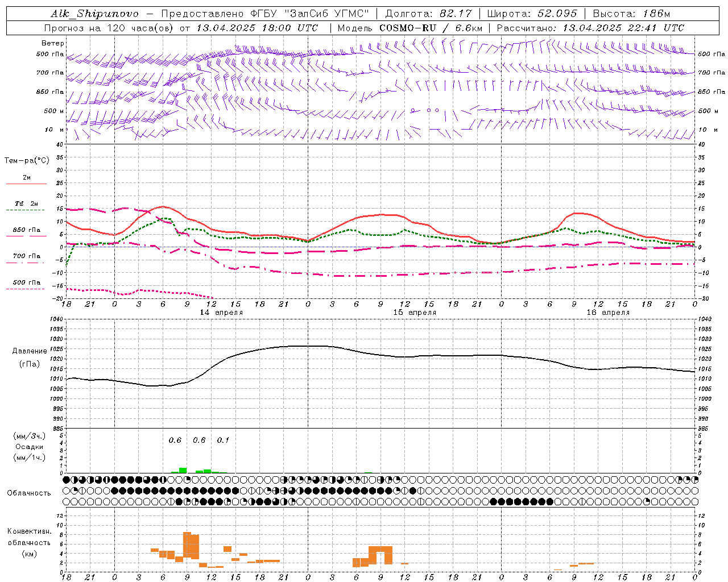This screenshot has width=728, height=582.
Task: Click the 14 апреля date label
Action: 222,313
